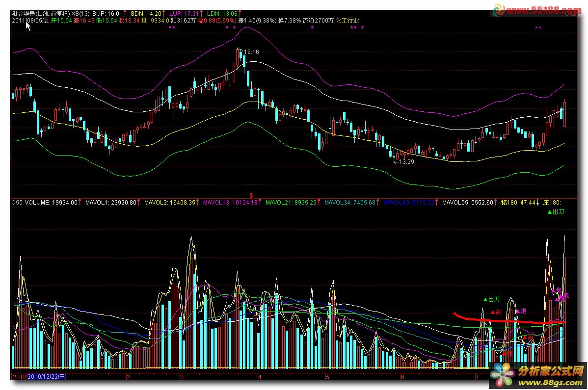Click the turnover rate 换7.38%
The image size is (588, 390).
click(x=290, y=21)
